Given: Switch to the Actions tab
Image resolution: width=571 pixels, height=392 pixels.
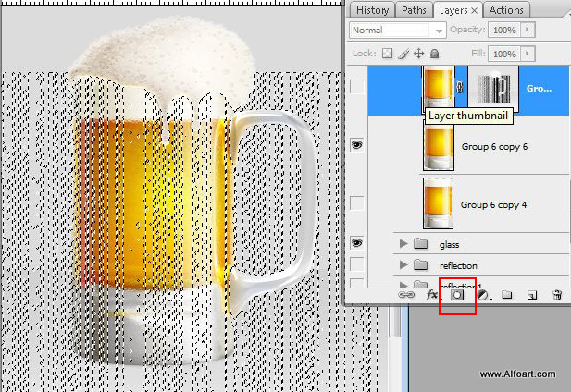Looking at the screenshot, I should click(506, 10).
